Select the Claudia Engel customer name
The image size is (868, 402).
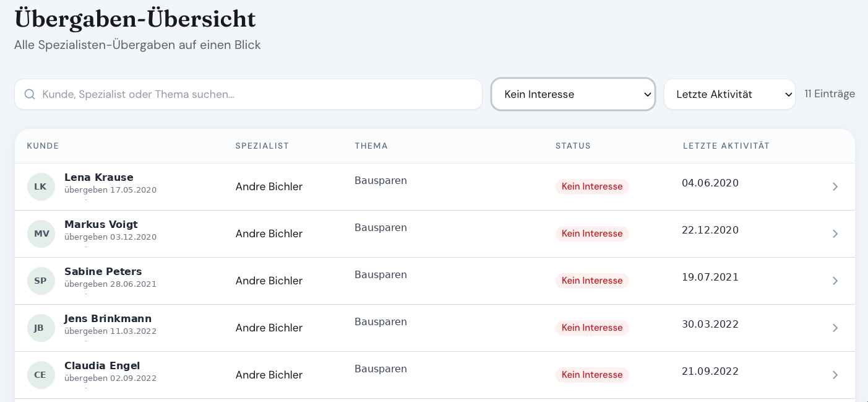(102, 365)
